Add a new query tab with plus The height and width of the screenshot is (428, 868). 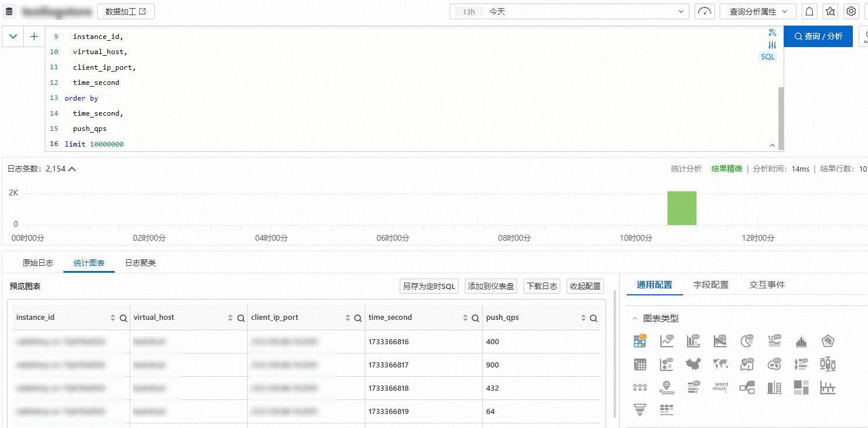coord(34,36)
